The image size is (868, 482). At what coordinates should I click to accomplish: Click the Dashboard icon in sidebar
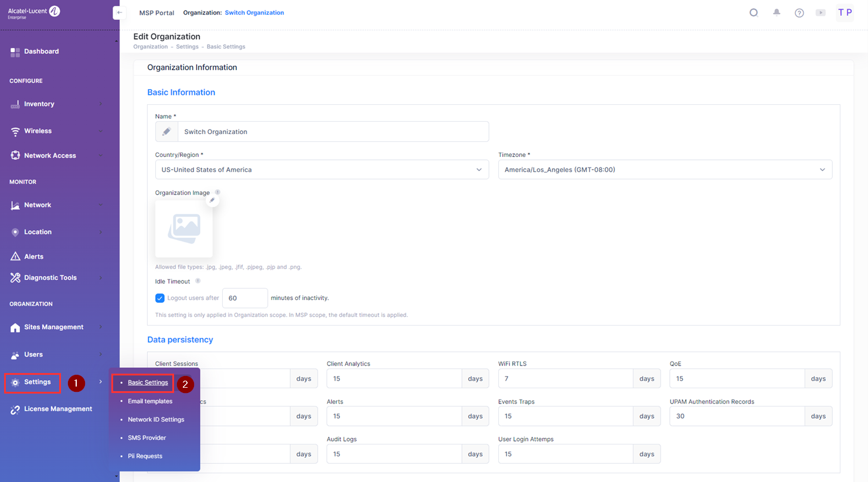pos(15,52)
